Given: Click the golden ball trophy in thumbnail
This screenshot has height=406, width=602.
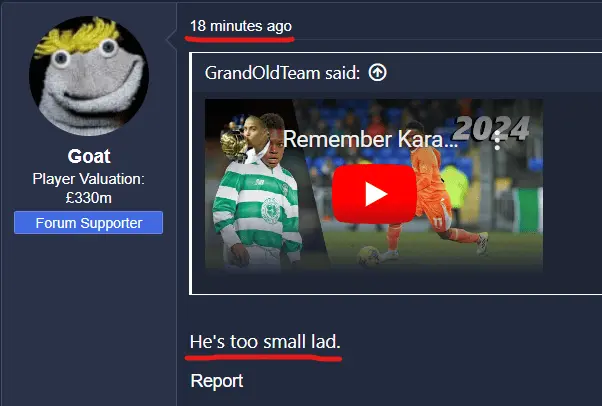Looking at the screenshot, I should pos(232,144).
